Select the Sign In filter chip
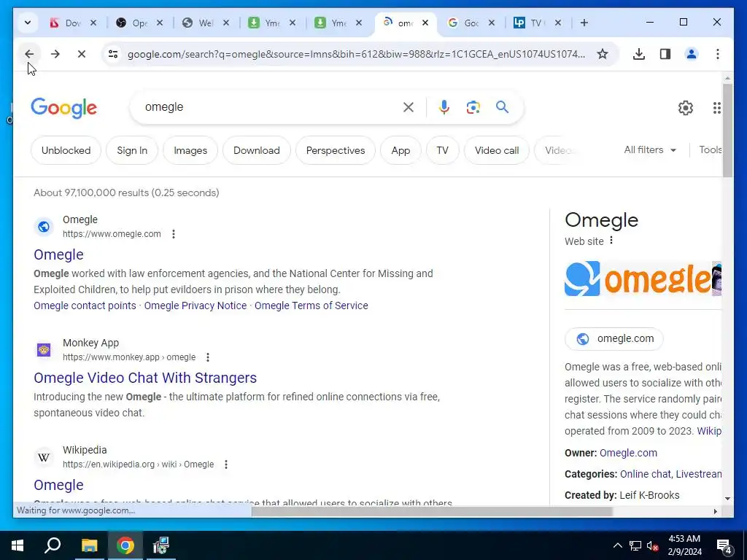 click(132, 150)
